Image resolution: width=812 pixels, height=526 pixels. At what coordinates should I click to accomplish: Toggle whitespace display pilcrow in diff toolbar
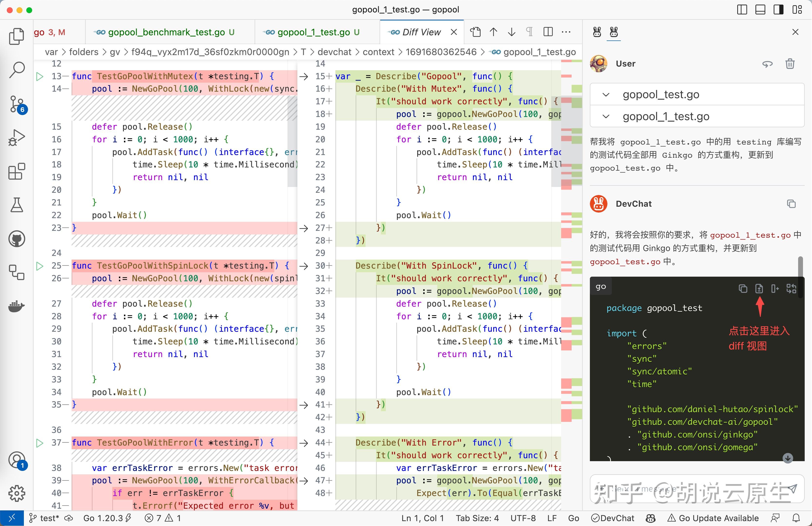[x=529, y=32]
